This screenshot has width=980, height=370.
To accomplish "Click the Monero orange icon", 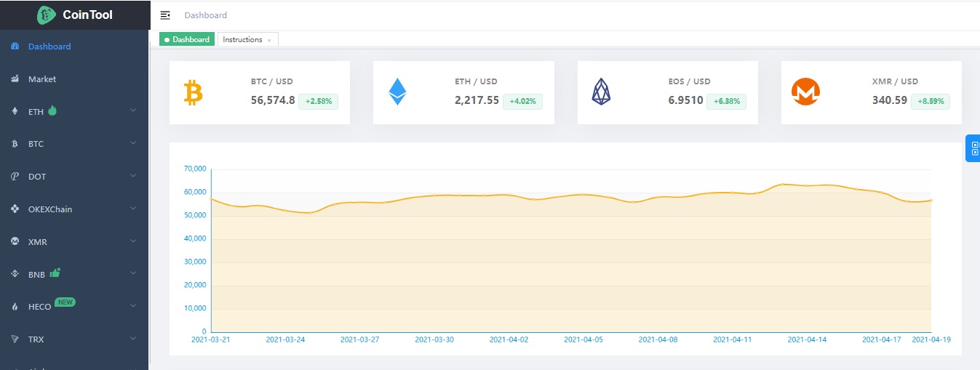I will [x=805, y=92].
